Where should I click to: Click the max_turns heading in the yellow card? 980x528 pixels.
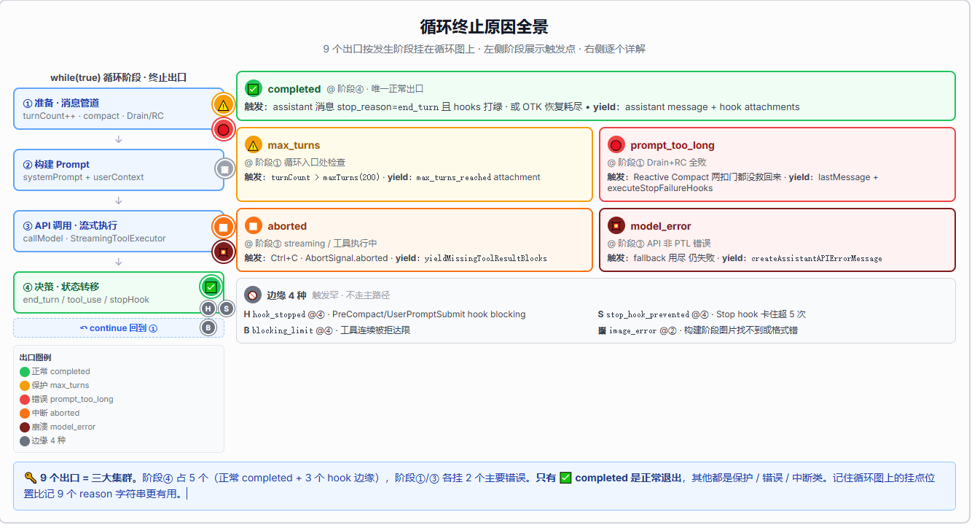coord(294,145)
